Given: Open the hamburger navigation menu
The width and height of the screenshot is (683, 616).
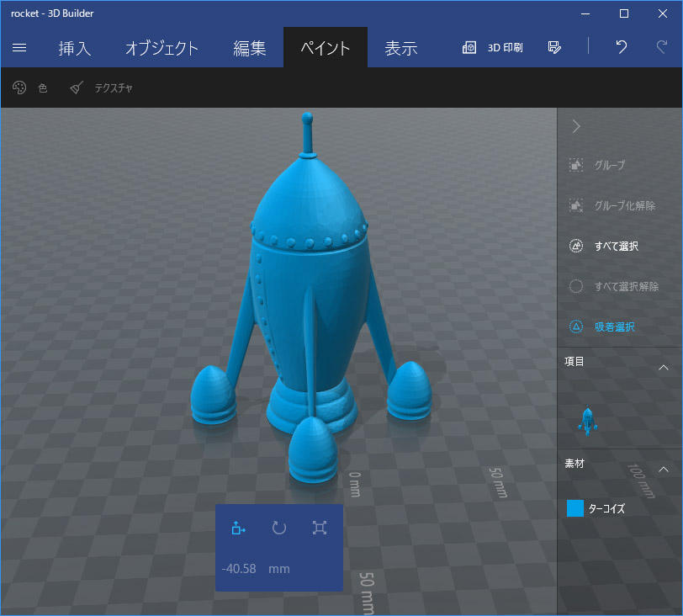Looking at the screenshot, I should 19,48.
